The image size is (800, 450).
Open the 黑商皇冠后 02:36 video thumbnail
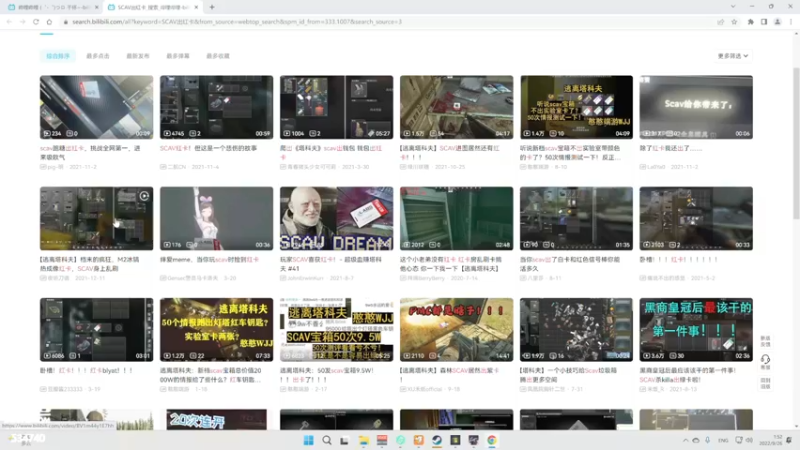(696, 330)
